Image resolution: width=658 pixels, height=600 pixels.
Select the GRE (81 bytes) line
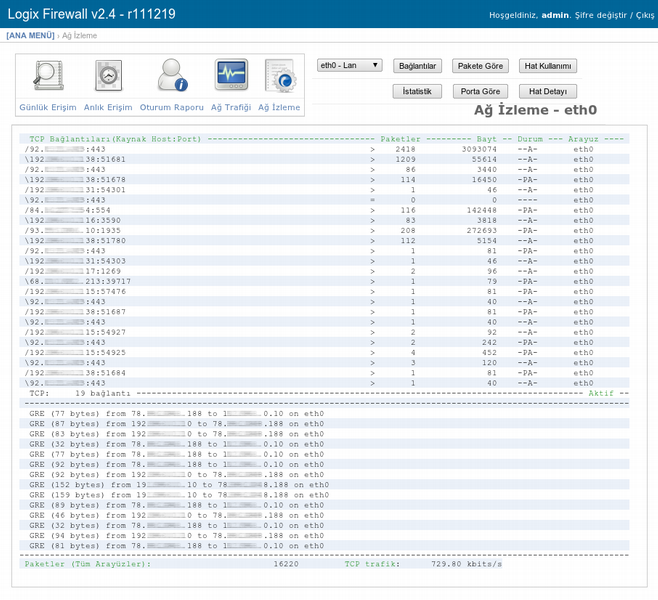(324, 546)
